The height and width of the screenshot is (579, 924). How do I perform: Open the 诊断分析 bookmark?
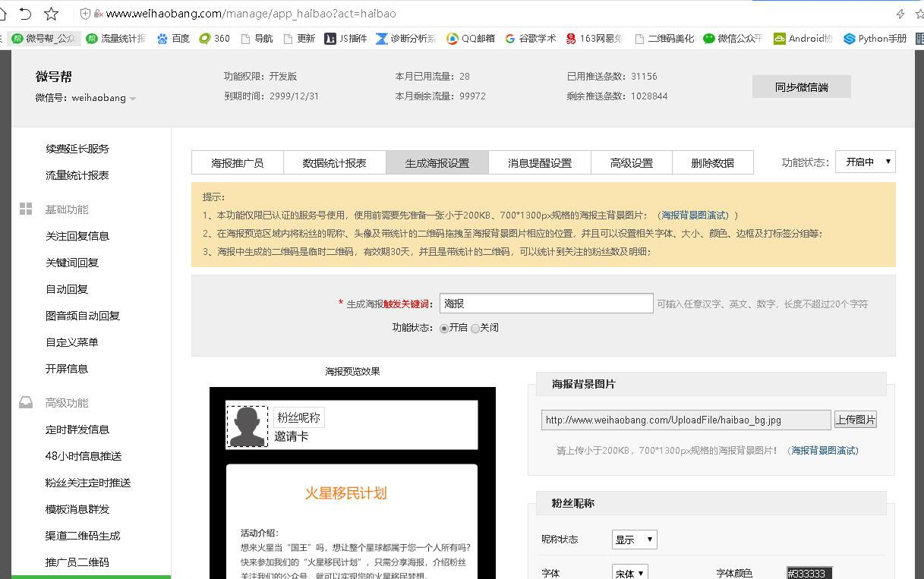405,38
